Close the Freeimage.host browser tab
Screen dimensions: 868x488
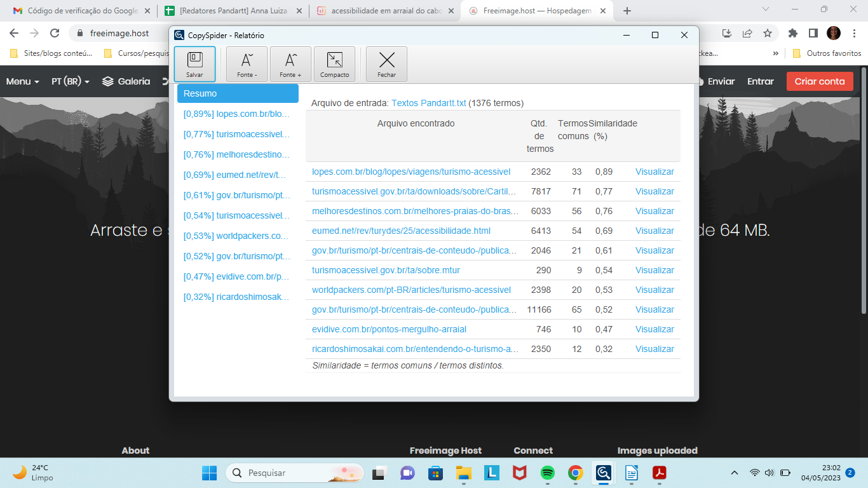pyautogui.click(x=602, y=11)
